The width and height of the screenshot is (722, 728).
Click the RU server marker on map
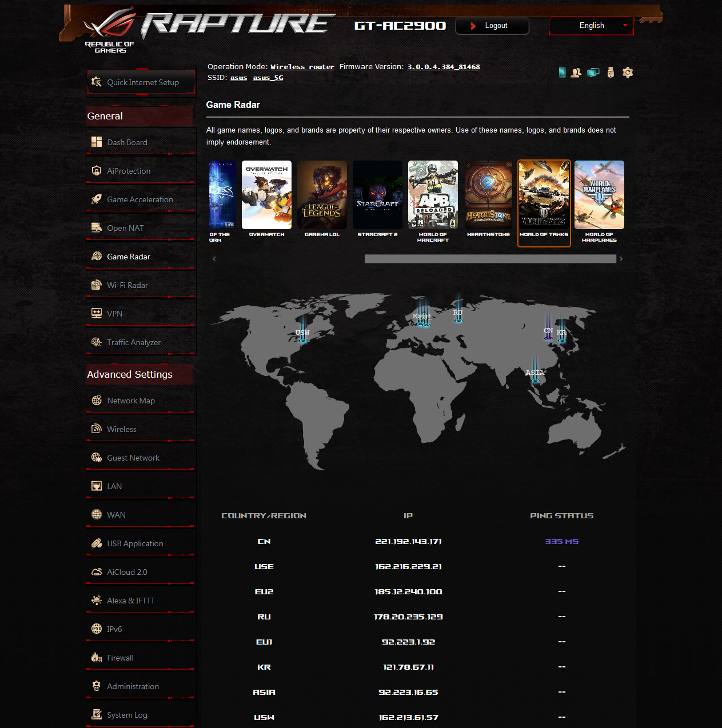tap(458, 313)
